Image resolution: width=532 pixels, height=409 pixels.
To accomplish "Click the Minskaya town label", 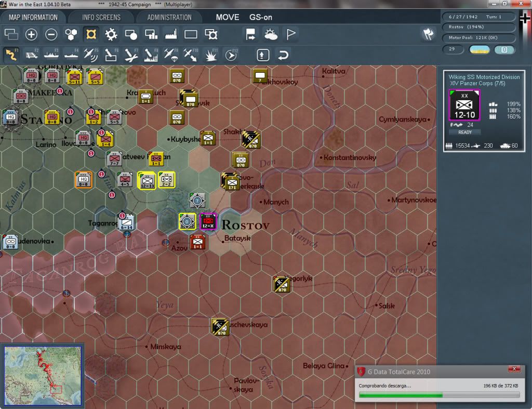I will pyautogui.click(x=166, y=347).
